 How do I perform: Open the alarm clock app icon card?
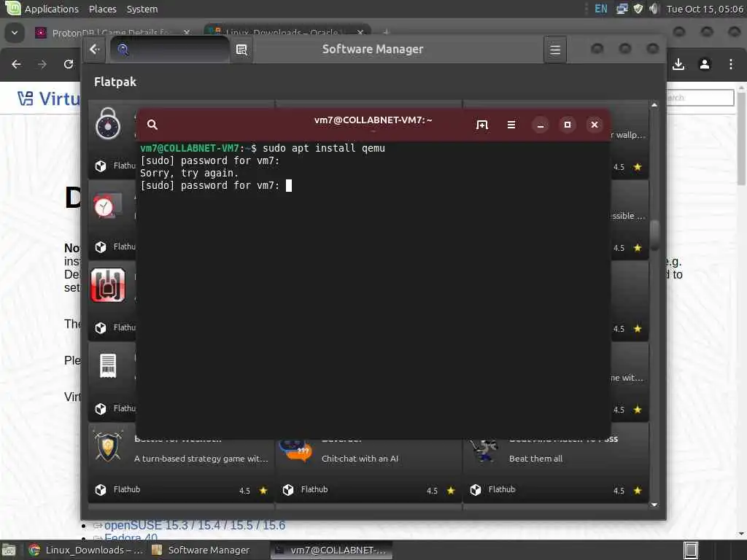(x=107, y=206)
